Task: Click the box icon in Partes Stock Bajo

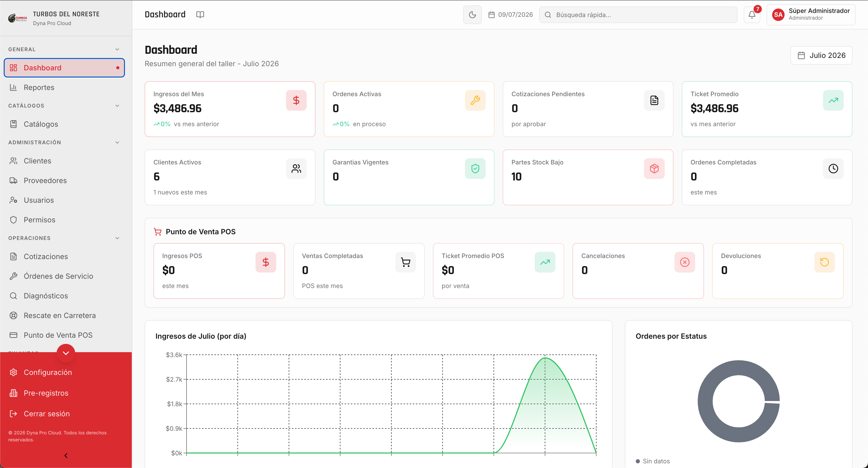Action: (x=654, y=169)
